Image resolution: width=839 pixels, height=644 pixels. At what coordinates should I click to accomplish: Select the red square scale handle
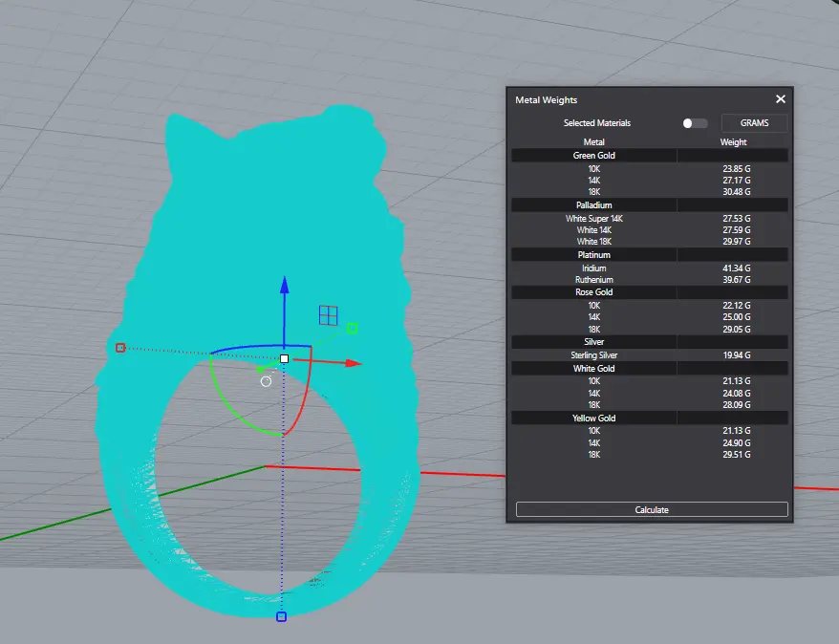click(119, 348)
